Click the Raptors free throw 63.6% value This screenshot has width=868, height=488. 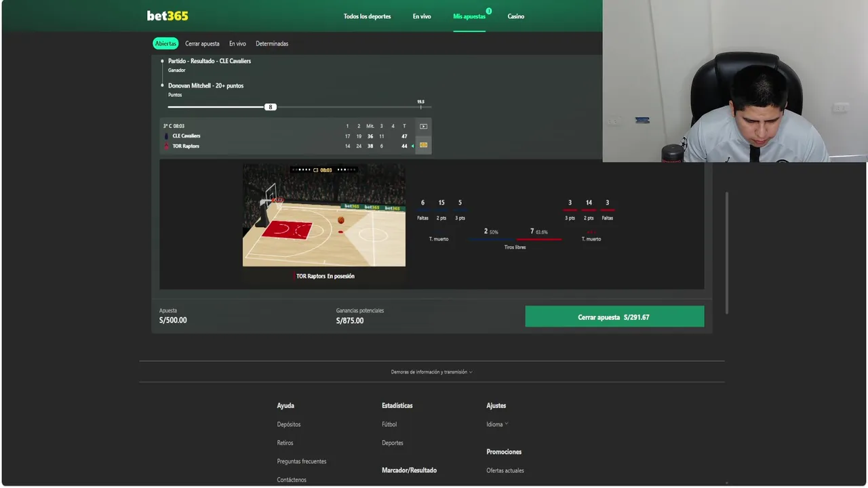tap(541, 232)
